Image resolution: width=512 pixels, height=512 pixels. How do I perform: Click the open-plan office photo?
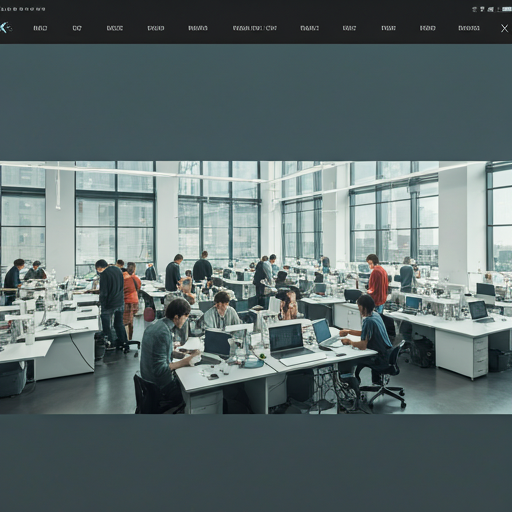point(256,288)
